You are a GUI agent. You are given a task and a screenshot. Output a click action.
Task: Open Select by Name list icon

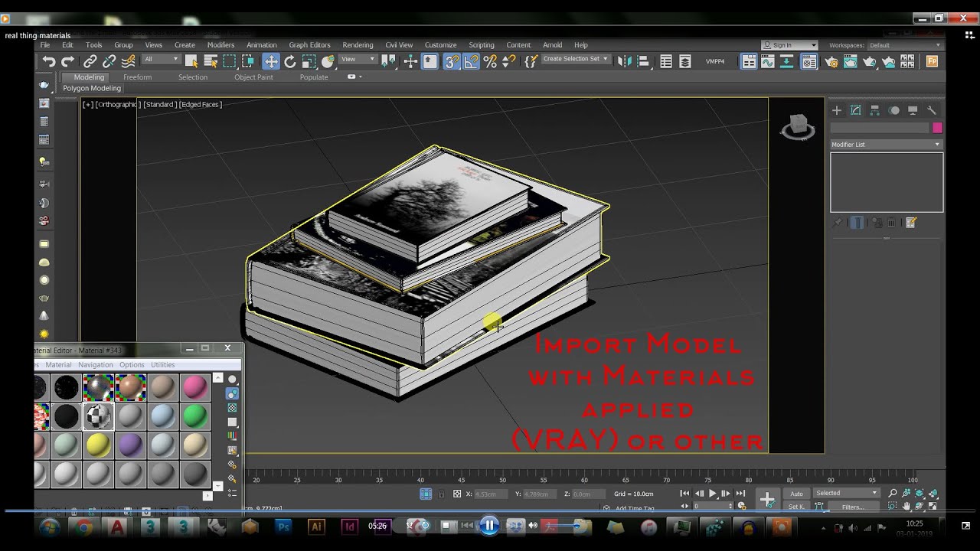[x=211, y=62]
